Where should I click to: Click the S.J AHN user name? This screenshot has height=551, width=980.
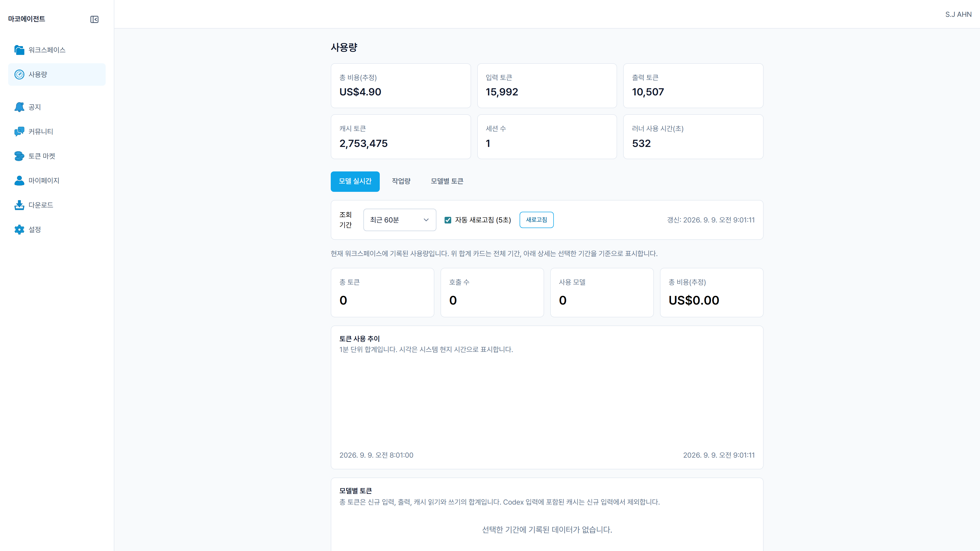point(958,15)
